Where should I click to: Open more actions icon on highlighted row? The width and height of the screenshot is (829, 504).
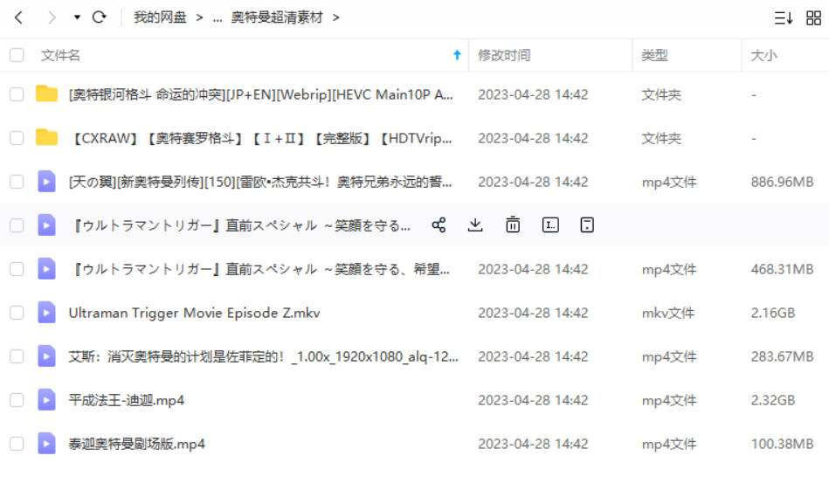coord(587,225)
